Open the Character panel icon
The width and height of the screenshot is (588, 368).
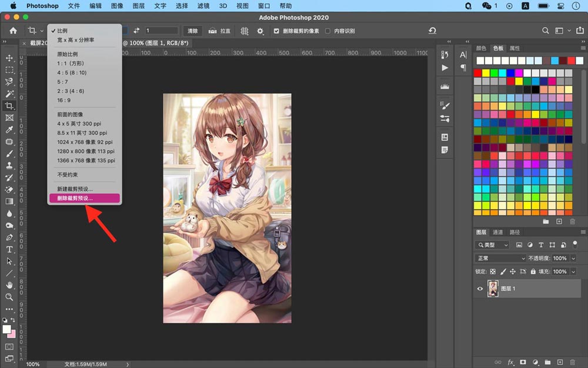pyautogui.click(x=463, y=55)
